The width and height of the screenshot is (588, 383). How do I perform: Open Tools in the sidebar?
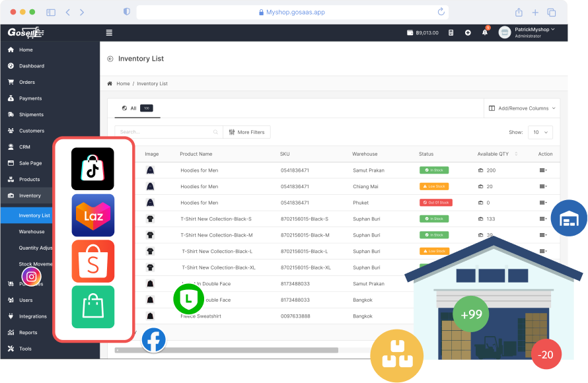click(x=25, y=348)
